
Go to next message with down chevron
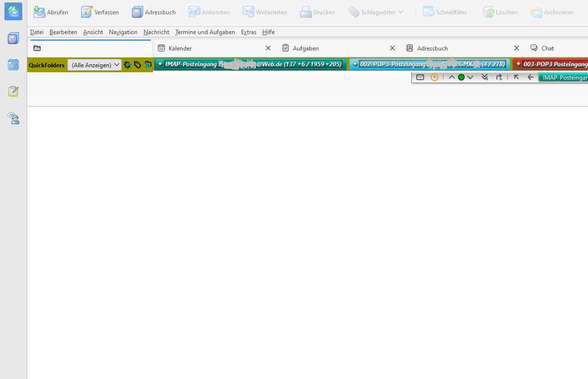click(470, 77)
